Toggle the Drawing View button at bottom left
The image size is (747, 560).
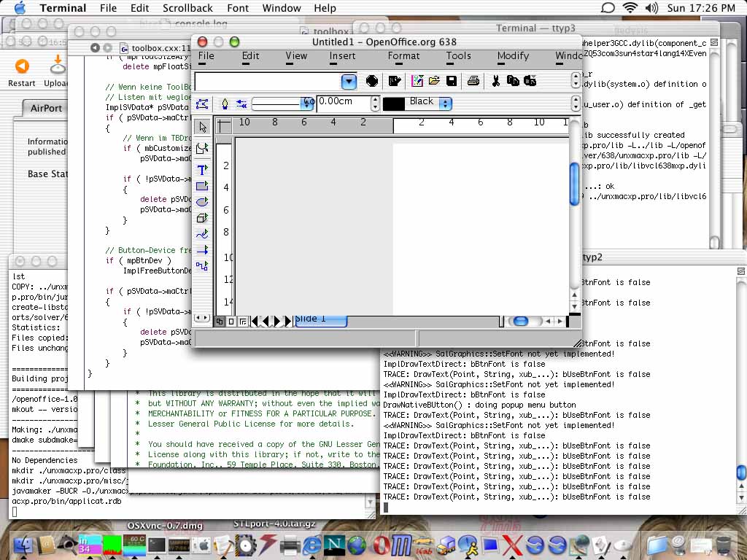pos(220,322)
